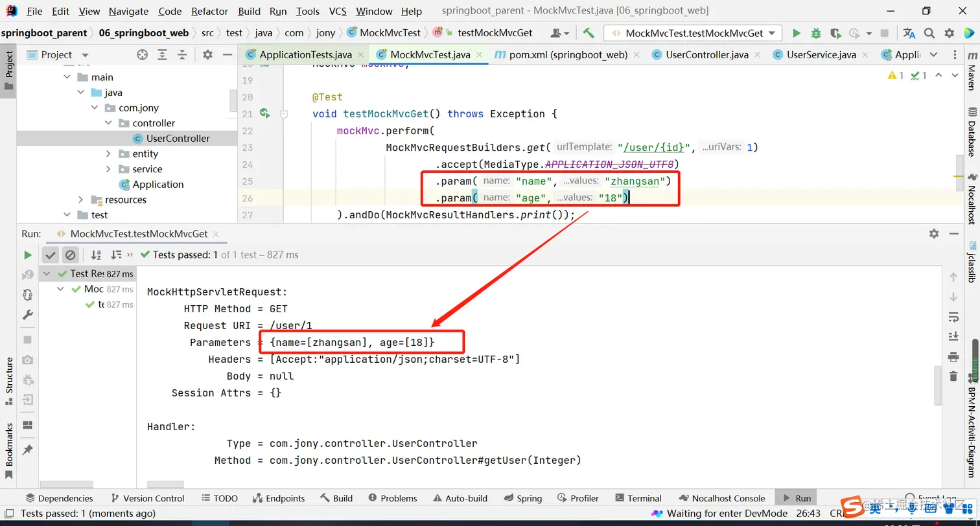Image resolution: width=980 pixels, height=526 pixels.
Task: Show warning inspection indicator in editor
Action: pyautogui.click(x=896, y=76)
